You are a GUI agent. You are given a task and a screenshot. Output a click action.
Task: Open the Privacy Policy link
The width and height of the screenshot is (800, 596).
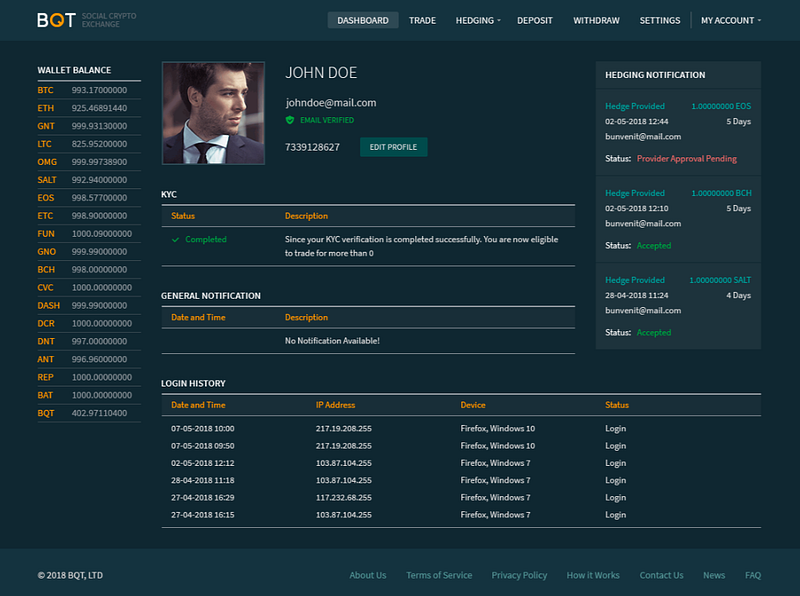click(x=519, y=575)
